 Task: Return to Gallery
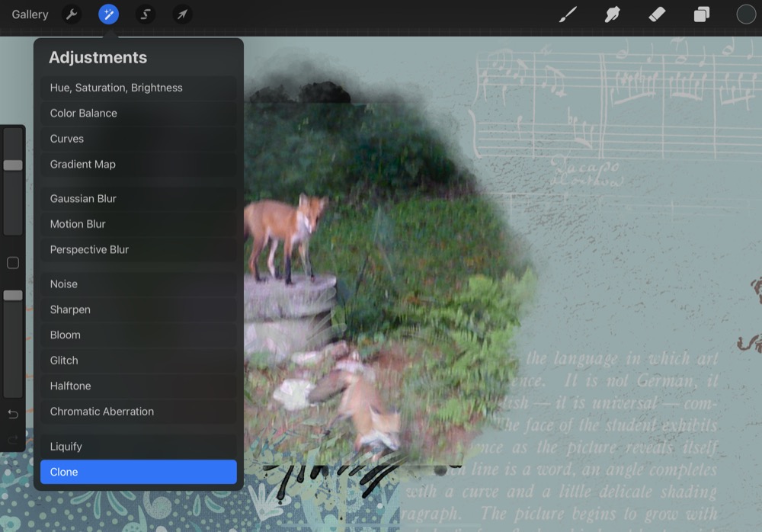[30, 14]
